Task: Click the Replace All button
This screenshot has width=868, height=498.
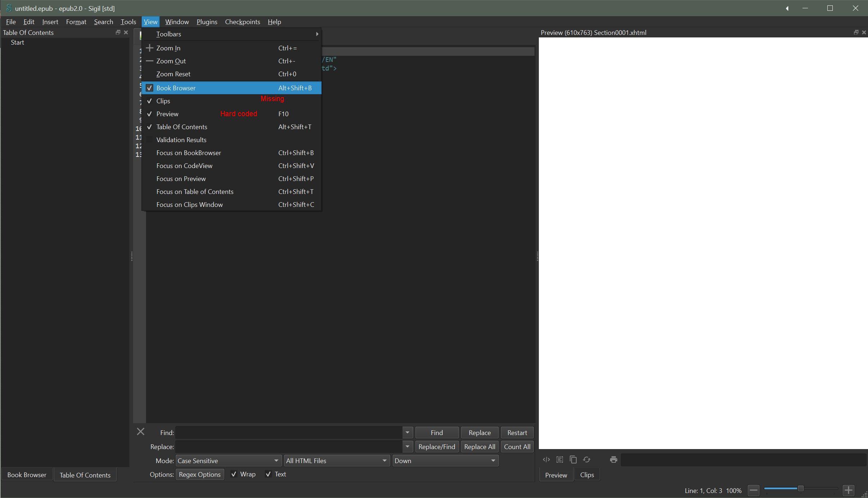Action: pyautogui.click(x=480, y=447)
